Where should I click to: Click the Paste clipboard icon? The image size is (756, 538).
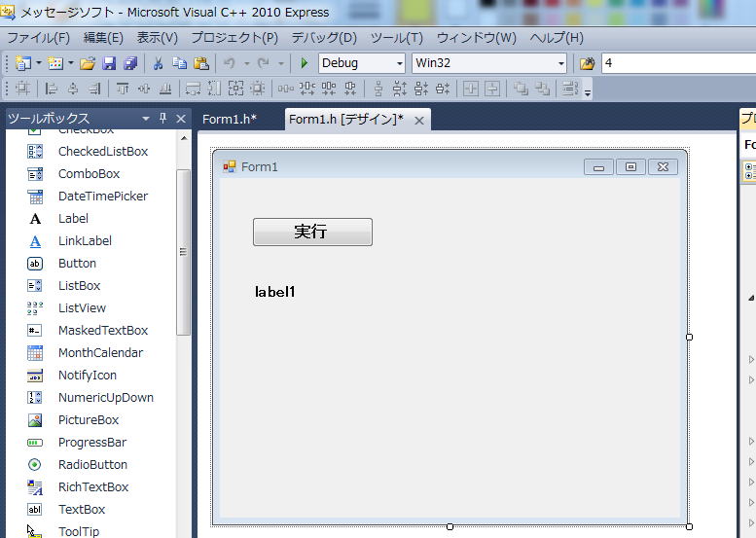(x=201, y=63)
